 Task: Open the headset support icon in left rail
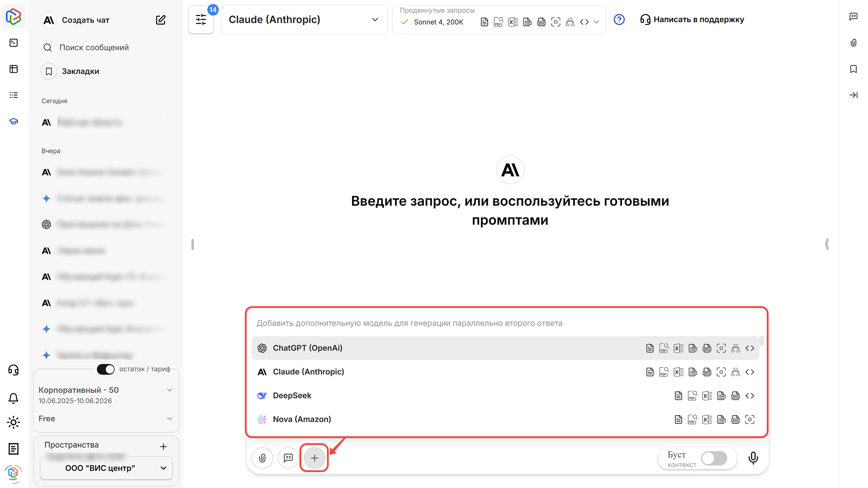14,370
